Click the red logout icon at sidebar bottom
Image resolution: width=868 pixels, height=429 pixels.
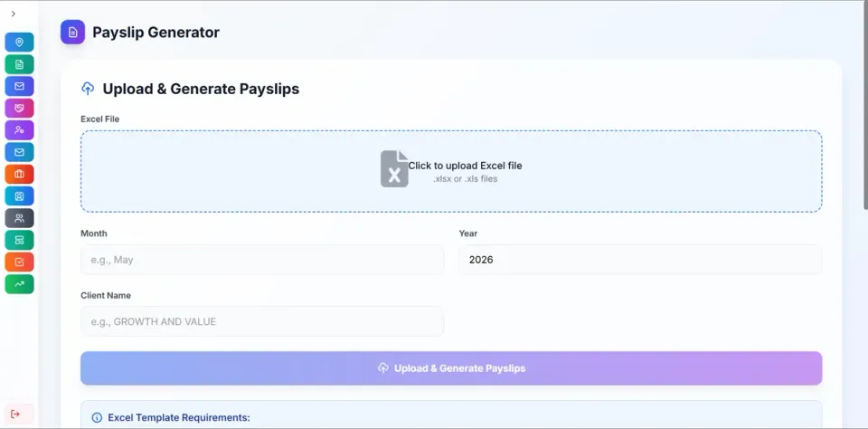(x=15, y=414)
